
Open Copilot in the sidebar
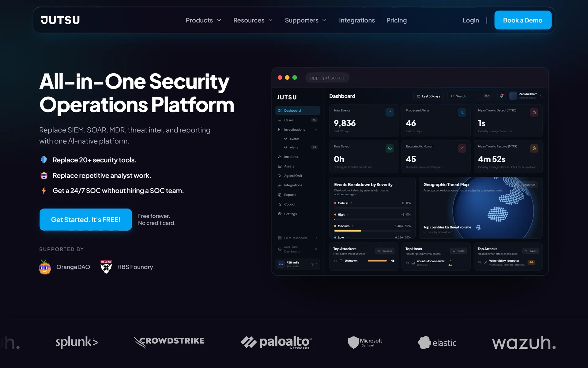click(x=298, y=204)
